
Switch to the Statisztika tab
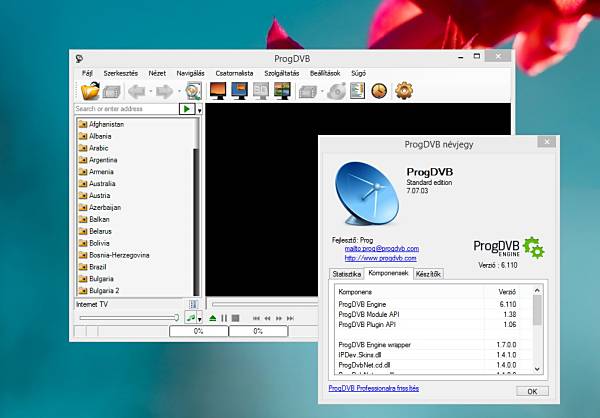coord(346,274)
